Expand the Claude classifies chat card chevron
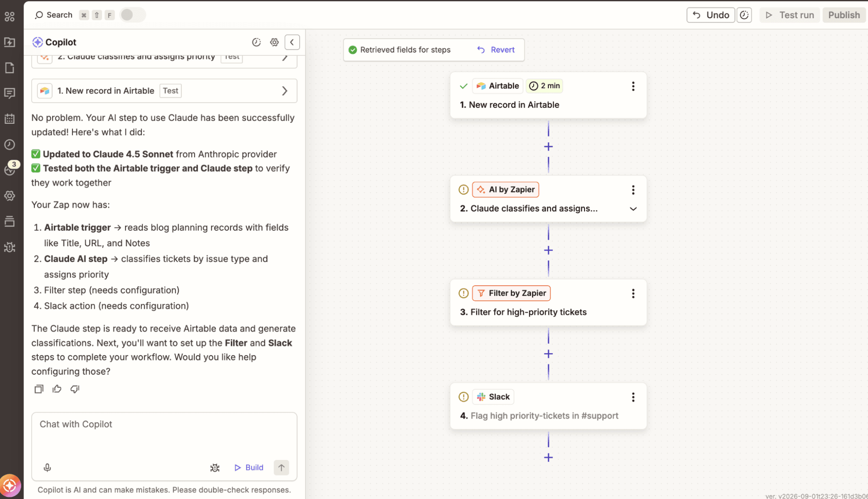Screen dimensions: 868x499 285,58
